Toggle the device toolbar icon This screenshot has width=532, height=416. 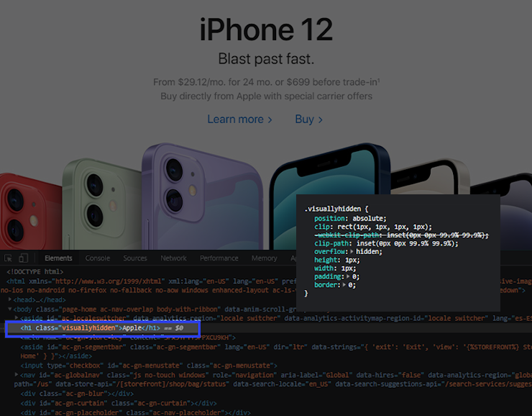tap(24, 258)
